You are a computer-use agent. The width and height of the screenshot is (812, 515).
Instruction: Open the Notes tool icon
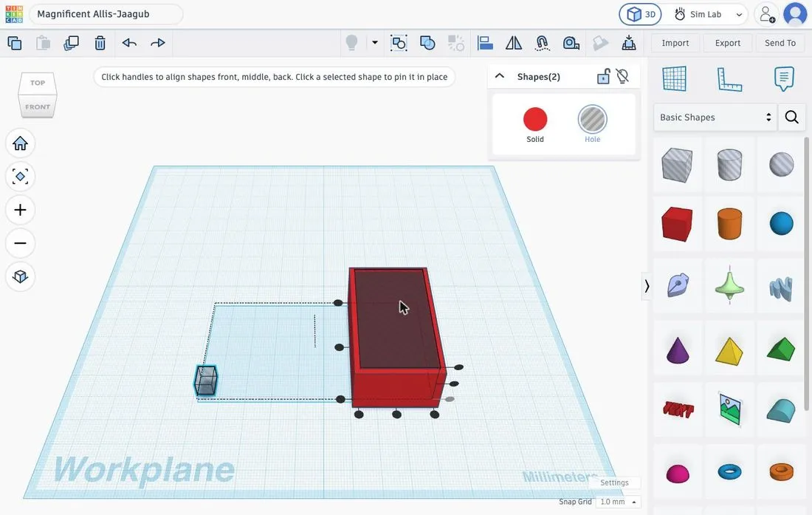coord(783,79)
